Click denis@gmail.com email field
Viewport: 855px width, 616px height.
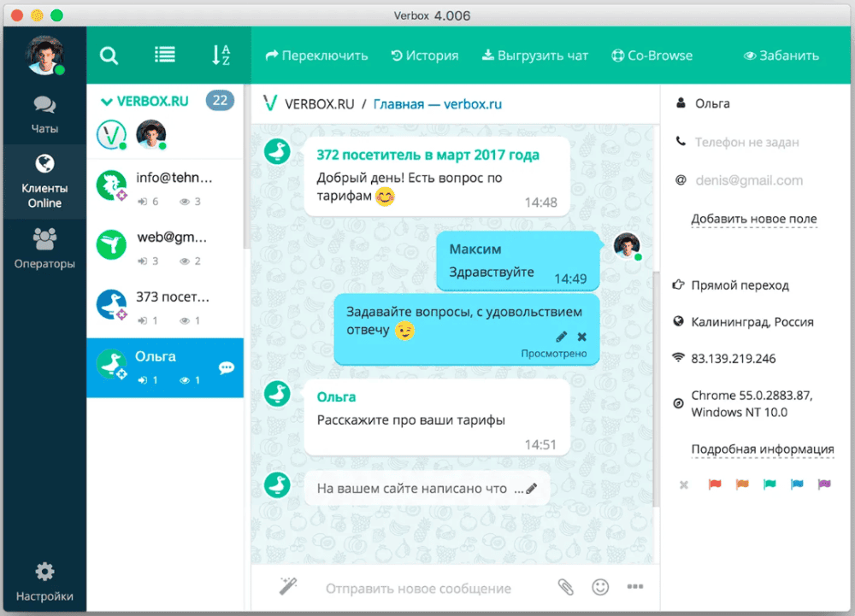tap(749, 180)
